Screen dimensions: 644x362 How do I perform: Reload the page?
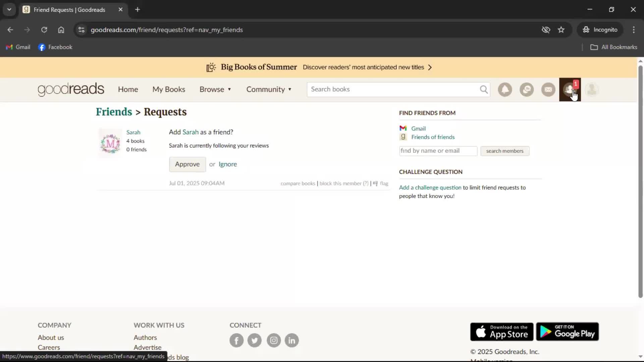pyautogui.click(x=44, y=30)
